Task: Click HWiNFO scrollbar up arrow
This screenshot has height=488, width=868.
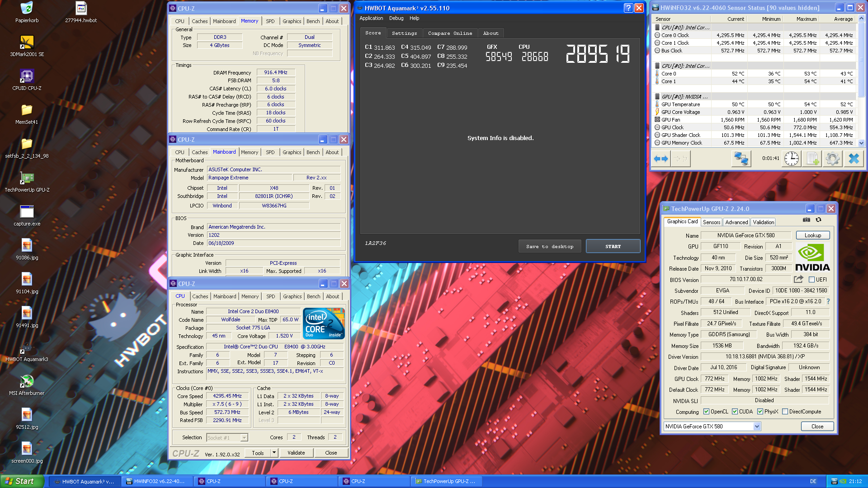Action: point(861,19)
